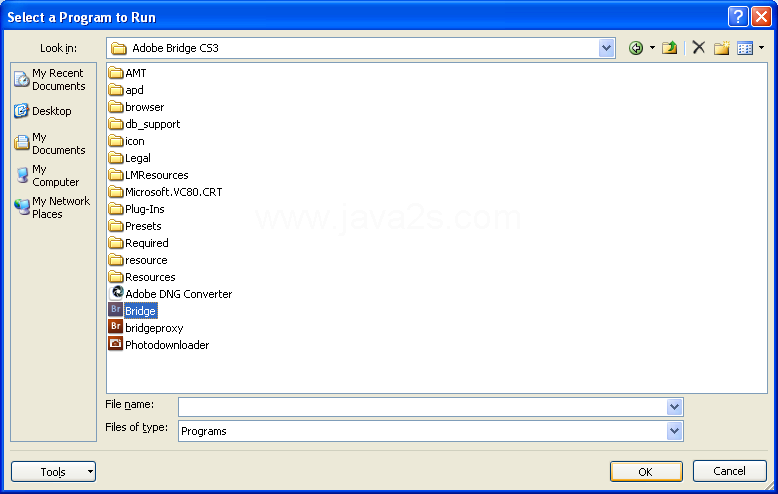This screenshot has height=494, width=778.
Task: Click the Delete X icon
Action: coord(699,48)
